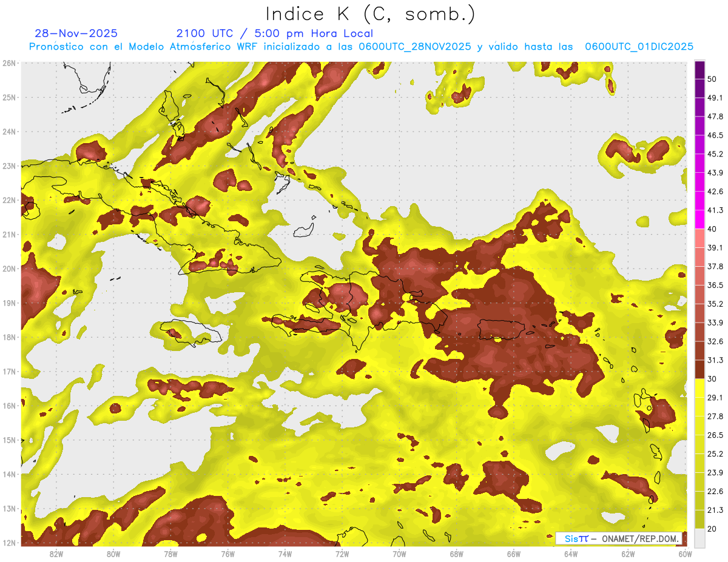728x562 pixels.
Task: Click the '78W' longitude label
Action: coord(170,554)
